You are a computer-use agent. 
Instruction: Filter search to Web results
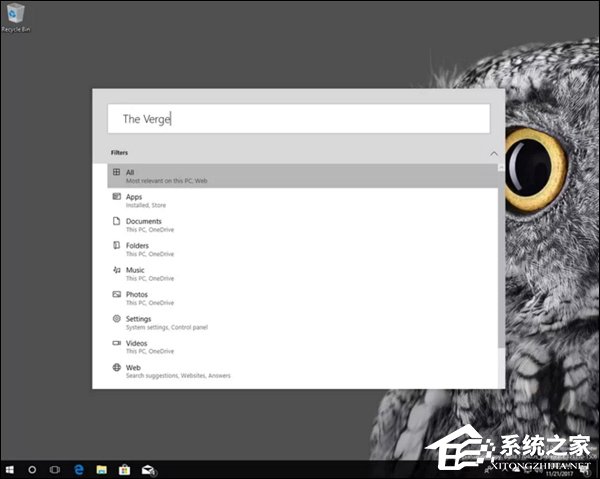[x=302, y=371]
